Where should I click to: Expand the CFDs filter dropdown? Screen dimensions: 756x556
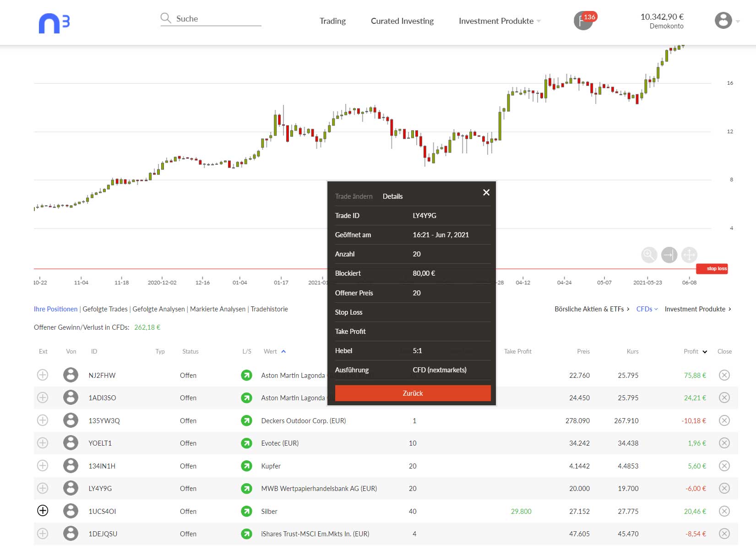(647, 309)
